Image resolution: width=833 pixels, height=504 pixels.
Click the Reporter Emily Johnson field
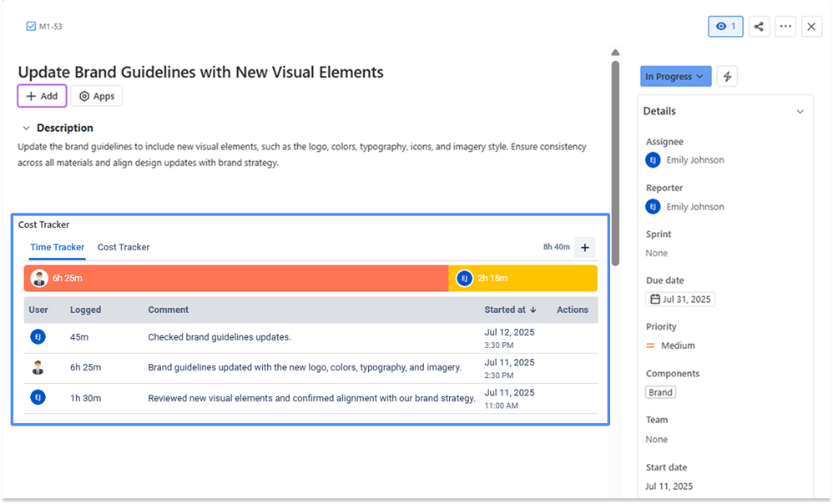(684, 207)
